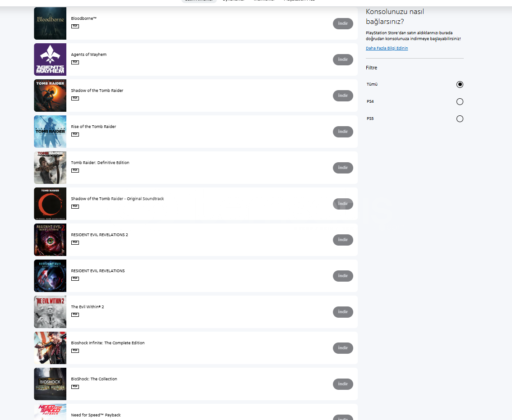Select the PS5 filter radio button
The image size is (512, 420).
(x=460, y=119)
